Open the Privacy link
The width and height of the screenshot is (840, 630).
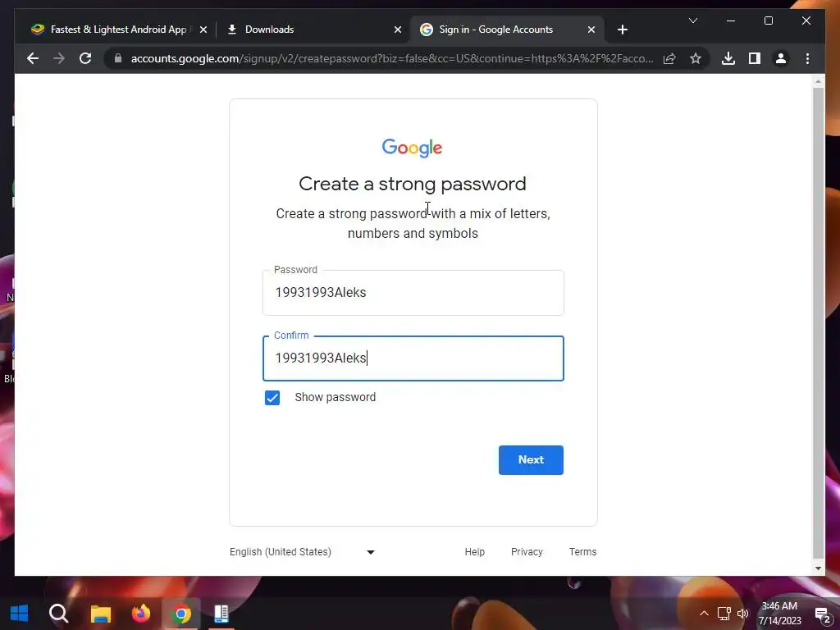[527, 552]
